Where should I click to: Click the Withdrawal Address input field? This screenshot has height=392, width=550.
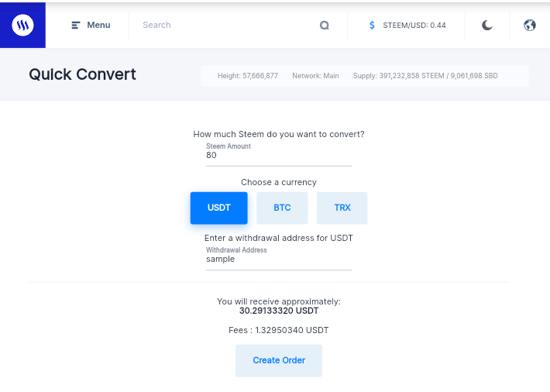click(x=279, y=259)
